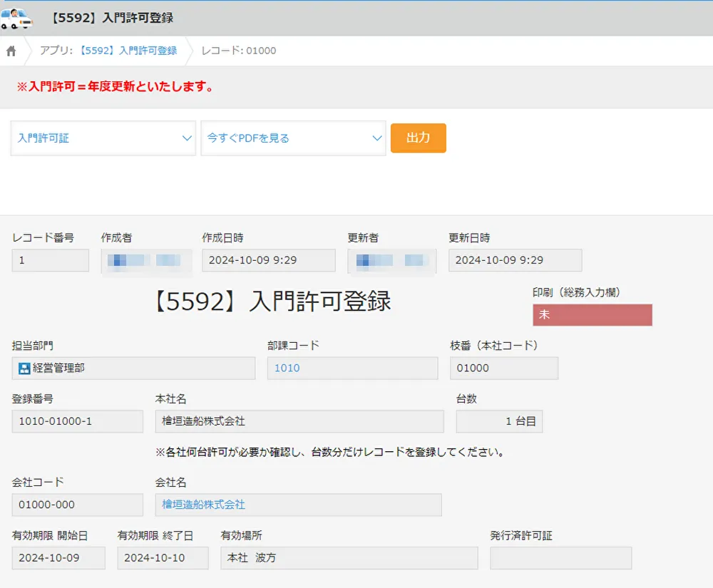
Task: Click the empty 発行済許可証 field
Action: 560,558
